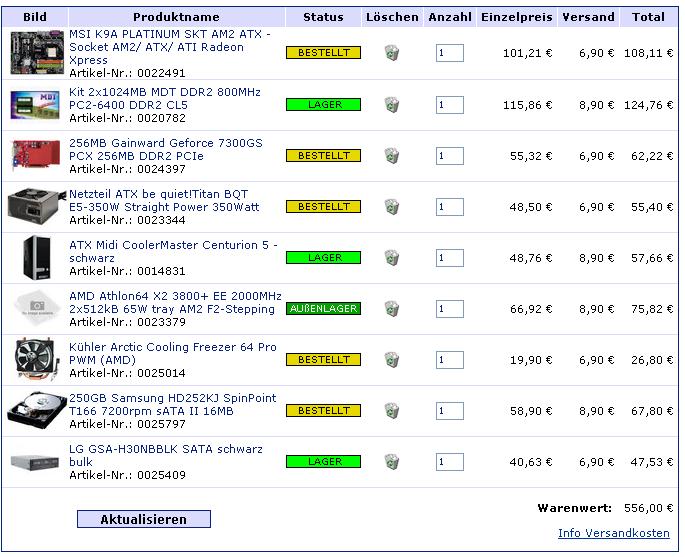The height and width of the screenshot is (557, 685).
Task: Click trash icon for LG GSA-H30NBBLK
Action: (x=392, y=462)
